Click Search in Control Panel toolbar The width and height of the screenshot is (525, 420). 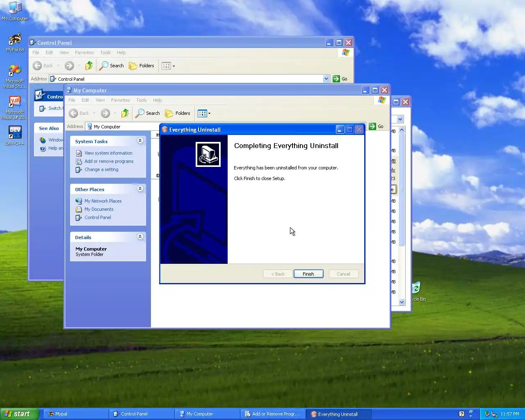click(112, 66)
